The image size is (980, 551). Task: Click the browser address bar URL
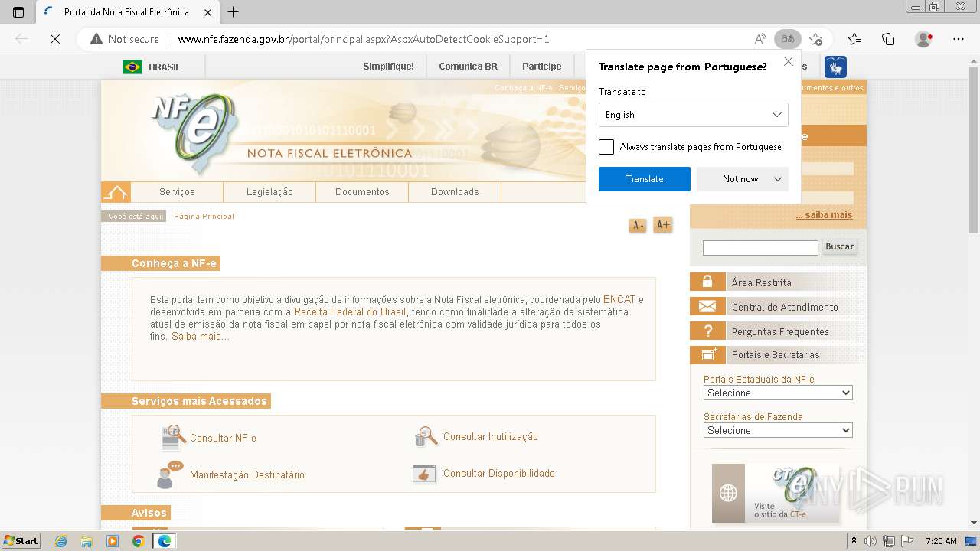coord(364,39)
